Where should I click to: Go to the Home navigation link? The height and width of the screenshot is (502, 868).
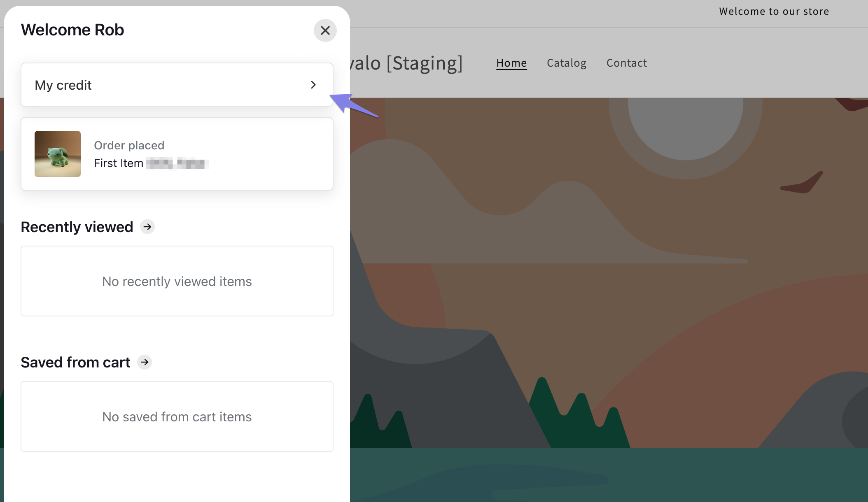click(x=511, y=63)
